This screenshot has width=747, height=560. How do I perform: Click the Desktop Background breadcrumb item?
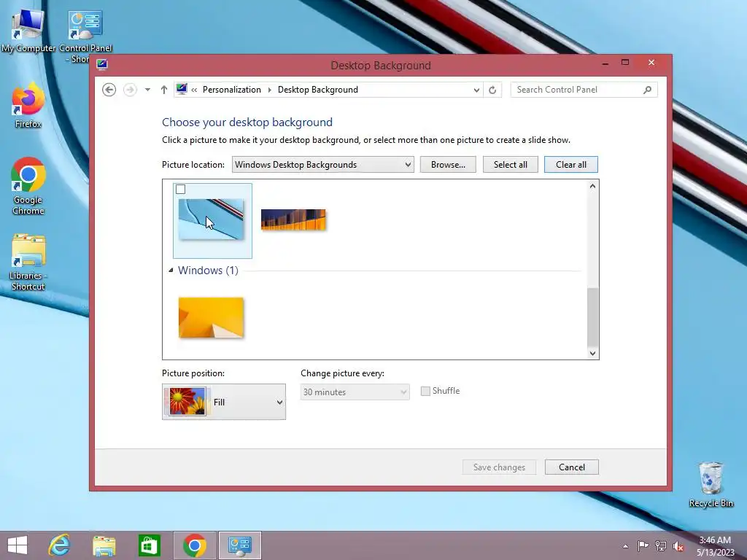(318, 90)
